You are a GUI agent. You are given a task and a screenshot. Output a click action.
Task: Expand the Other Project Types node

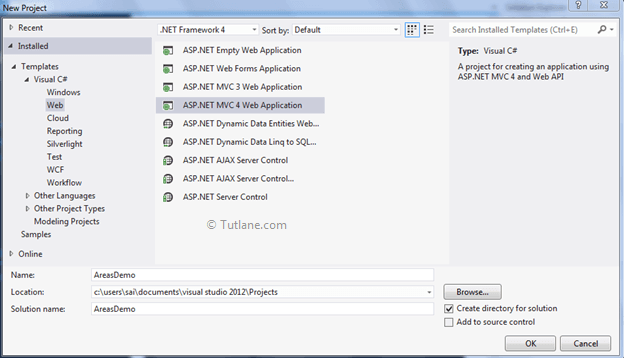tap(27, 209)
